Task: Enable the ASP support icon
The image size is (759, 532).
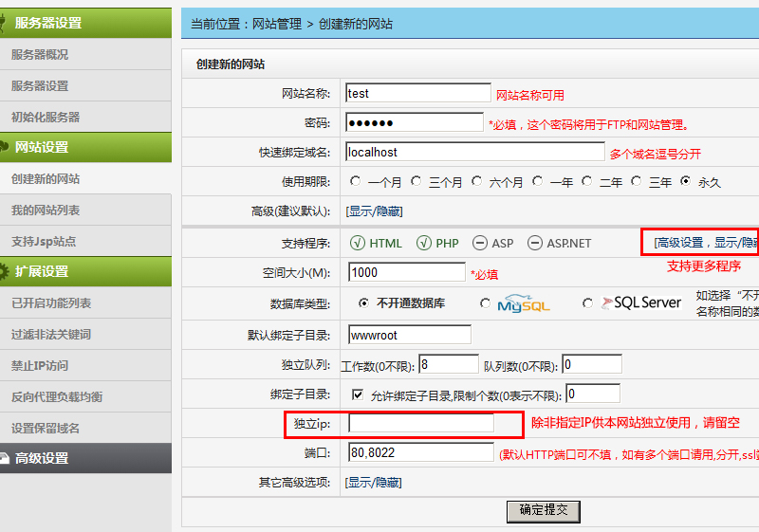Action: click(480, 243)
